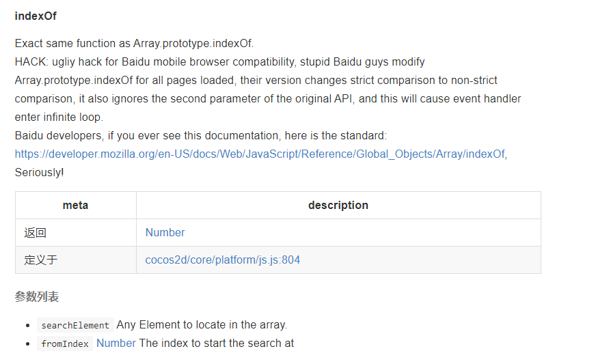This screenshot has height=364, width=609.
Task: Click the description column header
Action: 338,206
